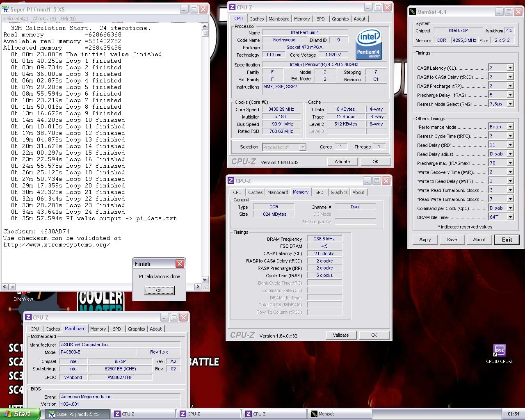Screen dimensions: 525x420
Task: Click About button in MemSet
Action: coord(479,240)
